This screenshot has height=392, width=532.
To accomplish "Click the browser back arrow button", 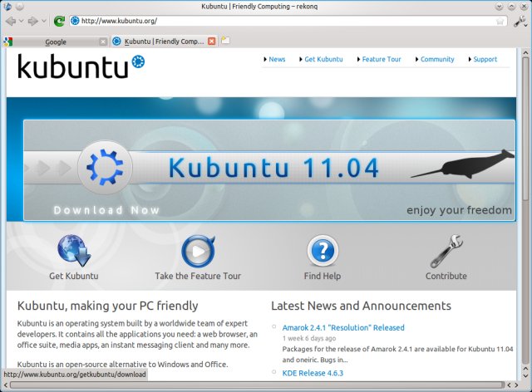I will [x=11, y=21].
